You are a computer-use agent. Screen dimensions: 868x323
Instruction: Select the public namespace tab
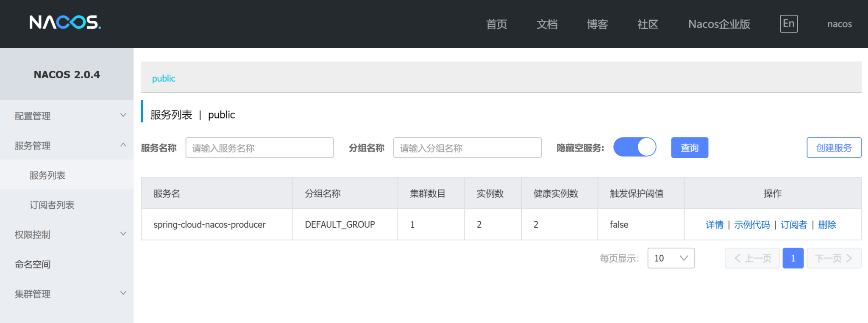tap(164, 78)
